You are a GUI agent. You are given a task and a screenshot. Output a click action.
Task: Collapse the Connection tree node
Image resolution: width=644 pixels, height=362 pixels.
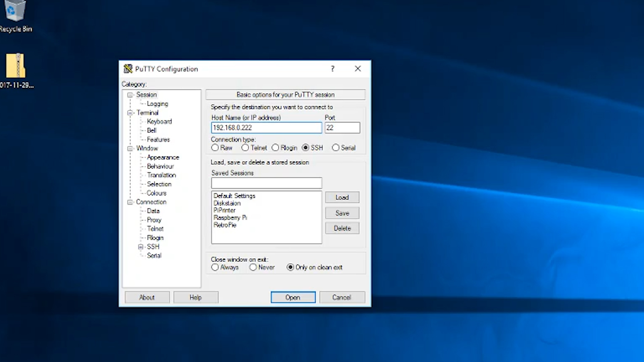pos(130,202)
